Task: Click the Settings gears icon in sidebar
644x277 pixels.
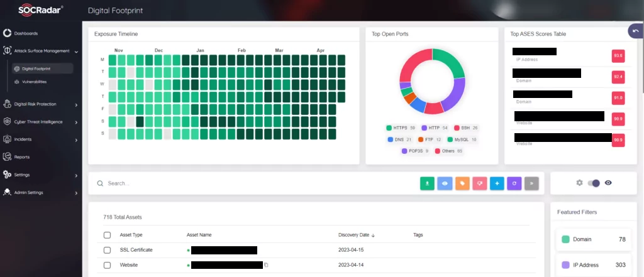Action: (7, 175)
